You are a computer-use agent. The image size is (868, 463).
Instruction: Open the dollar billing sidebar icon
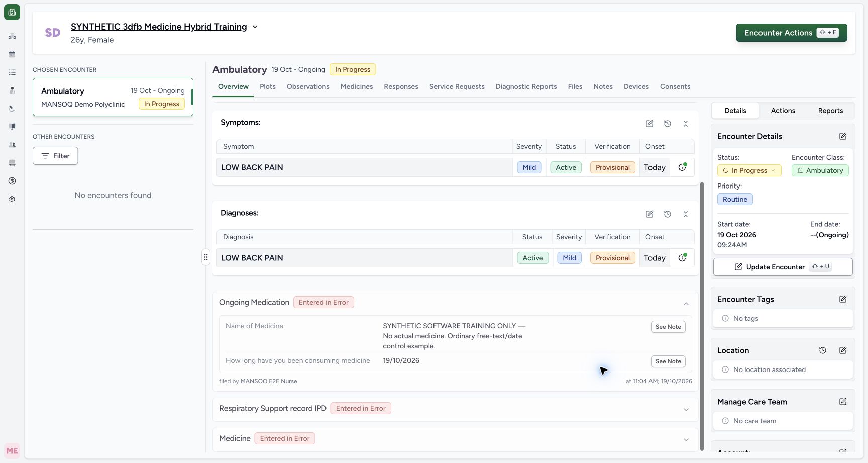pyautogui.click(x=12, y=181)
